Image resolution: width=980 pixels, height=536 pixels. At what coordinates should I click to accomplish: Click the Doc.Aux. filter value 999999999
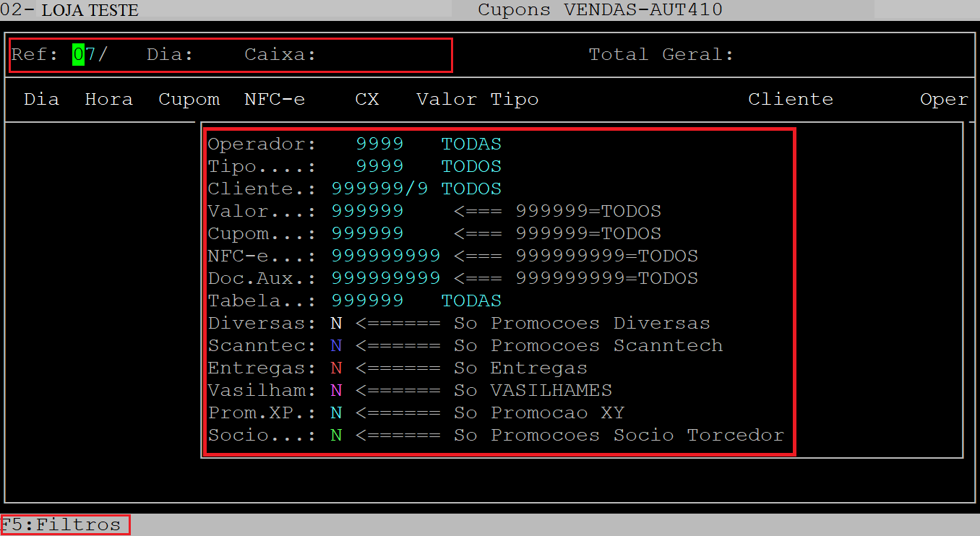[386, 278]
